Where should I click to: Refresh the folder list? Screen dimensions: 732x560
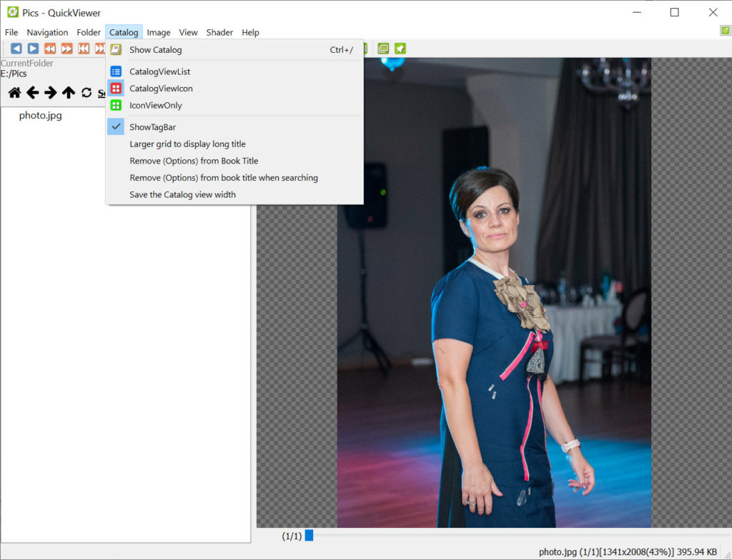(x=86, y=93)
